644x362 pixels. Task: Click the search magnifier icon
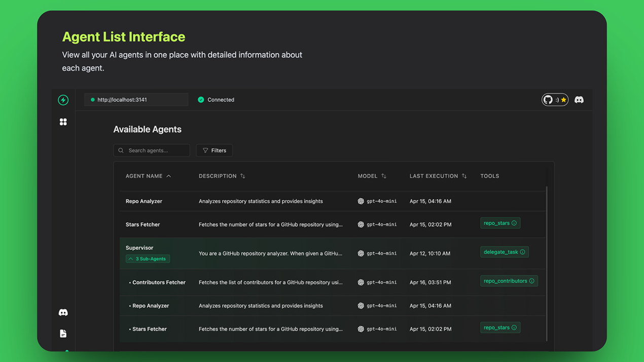tap(121, 151)
